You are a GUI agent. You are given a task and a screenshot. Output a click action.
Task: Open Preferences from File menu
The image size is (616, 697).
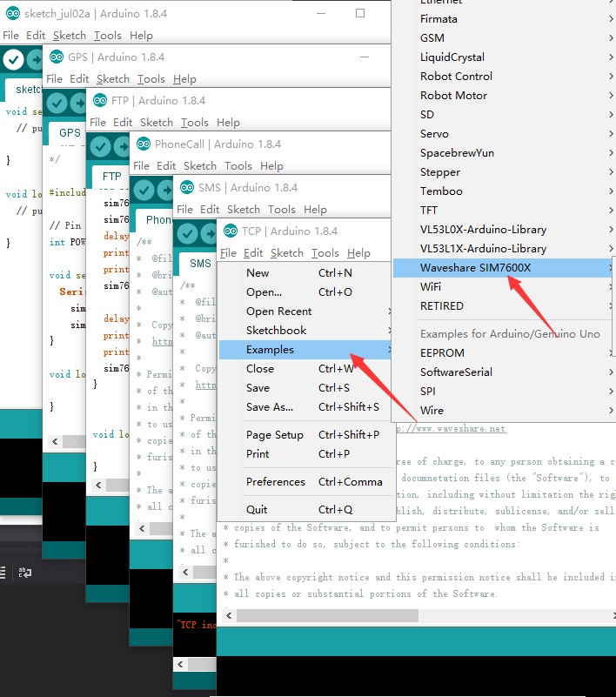point(305,482)
